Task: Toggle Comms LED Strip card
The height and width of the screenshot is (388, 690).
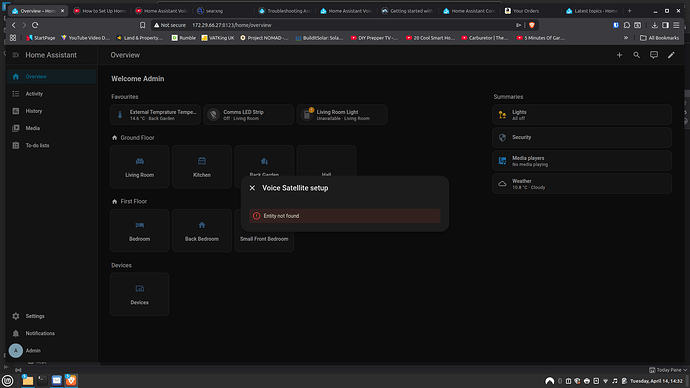Action: coord(249,115)
